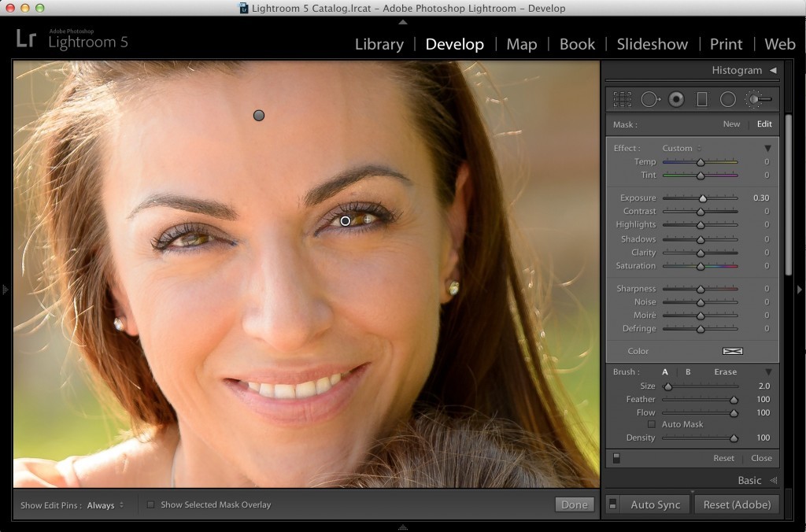Select the Crop Overlay tool
Viewport: 806px width, 532px height.
[622, 99]
